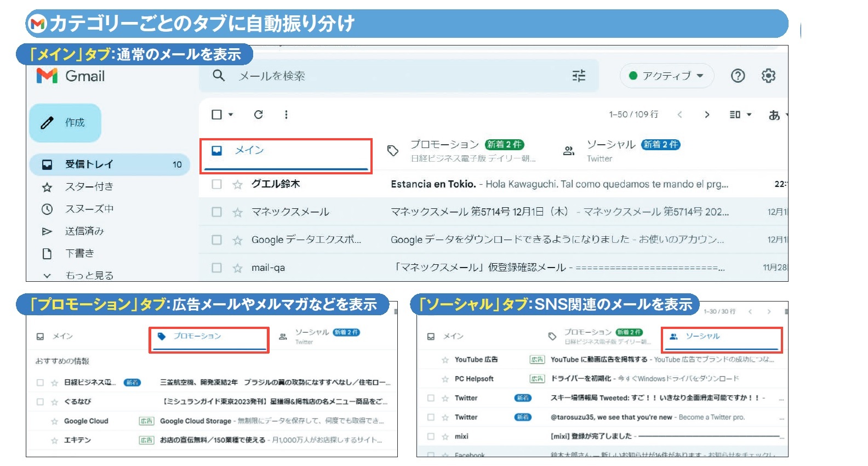
Task: Check the 日経ビジネス email checkbox
Action: pyautogui.click(x=40, y=383)
